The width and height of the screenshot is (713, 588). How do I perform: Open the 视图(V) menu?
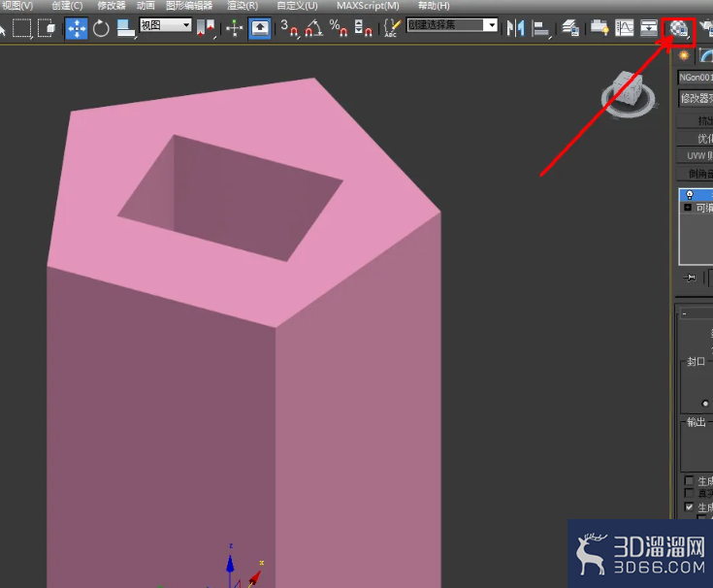coord(16,6)
